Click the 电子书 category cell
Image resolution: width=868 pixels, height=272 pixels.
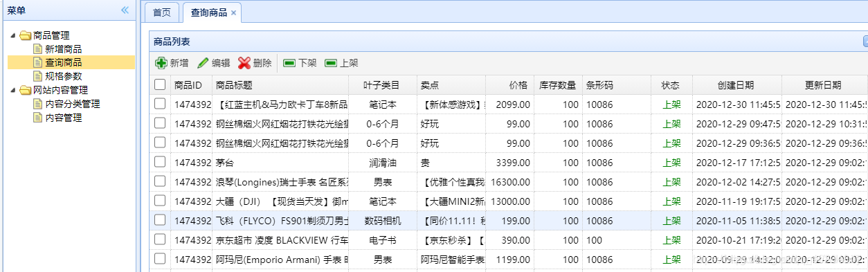point(383,240)
